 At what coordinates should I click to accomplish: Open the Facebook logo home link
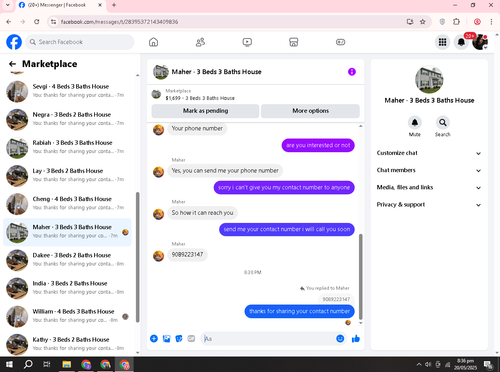[x=14, y=42]
